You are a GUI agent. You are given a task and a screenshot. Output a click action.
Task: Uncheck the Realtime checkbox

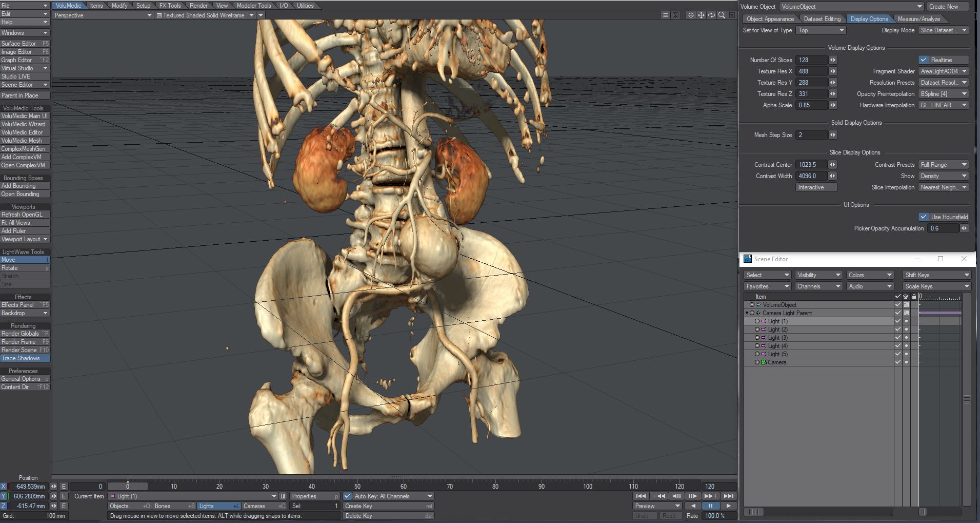click(x=924, y=60)
